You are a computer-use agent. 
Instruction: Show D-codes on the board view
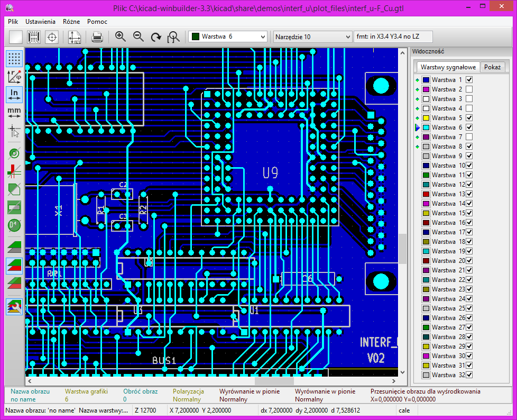14,225
